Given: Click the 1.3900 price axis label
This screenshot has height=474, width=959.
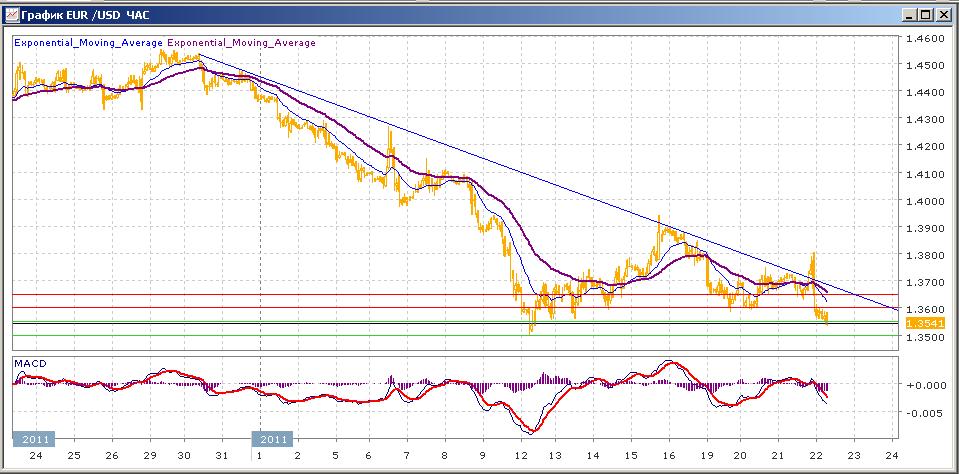Looking at the screenshot, I should [x=925, y=228].
